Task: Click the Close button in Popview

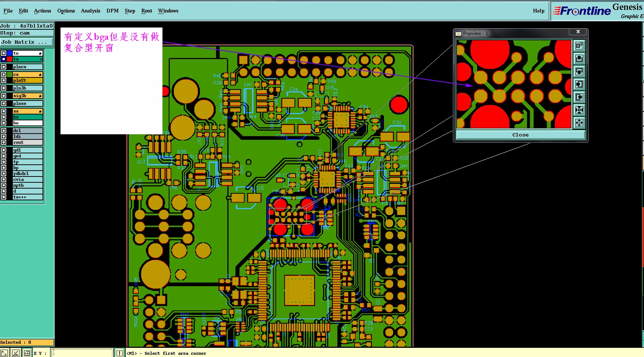Action: point(520,135)
